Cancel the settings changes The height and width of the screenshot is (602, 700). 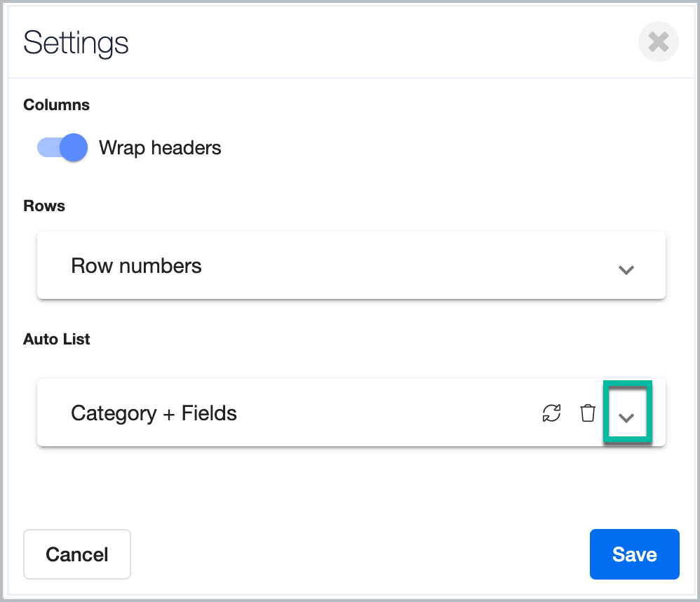pos(76,554)
